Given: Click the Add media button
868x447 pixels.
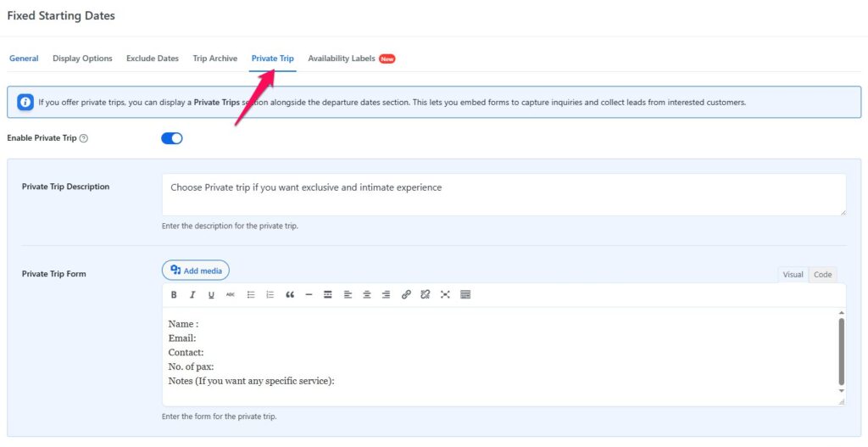Looking at the screenshot, I should tap(196, 271).
